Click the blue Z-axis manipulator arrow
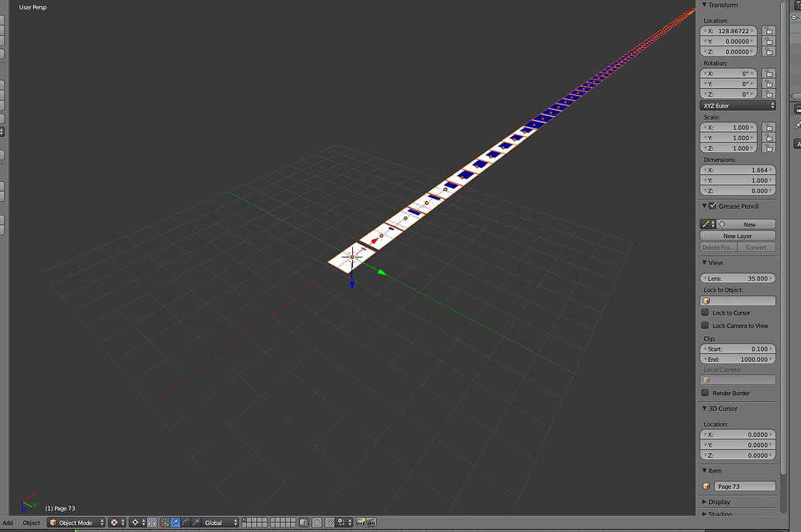This screenshot has width=801, height=532. (x=352, y=284)
